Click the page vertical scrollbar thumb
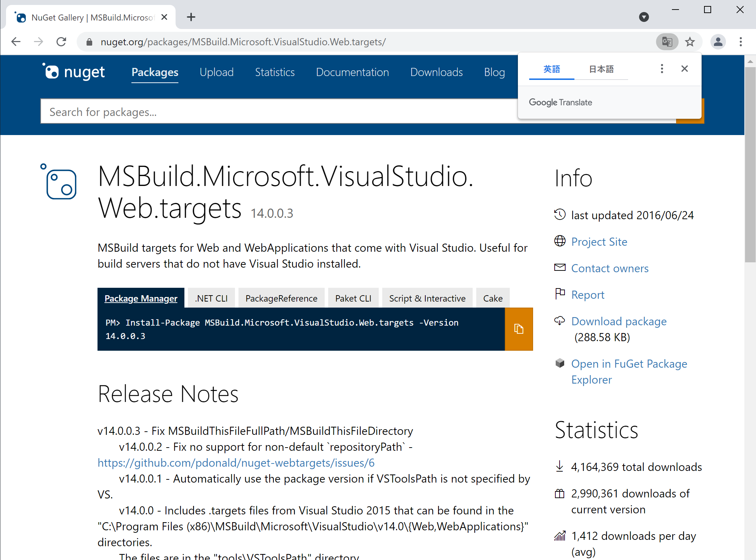 [x=750, y=164]
